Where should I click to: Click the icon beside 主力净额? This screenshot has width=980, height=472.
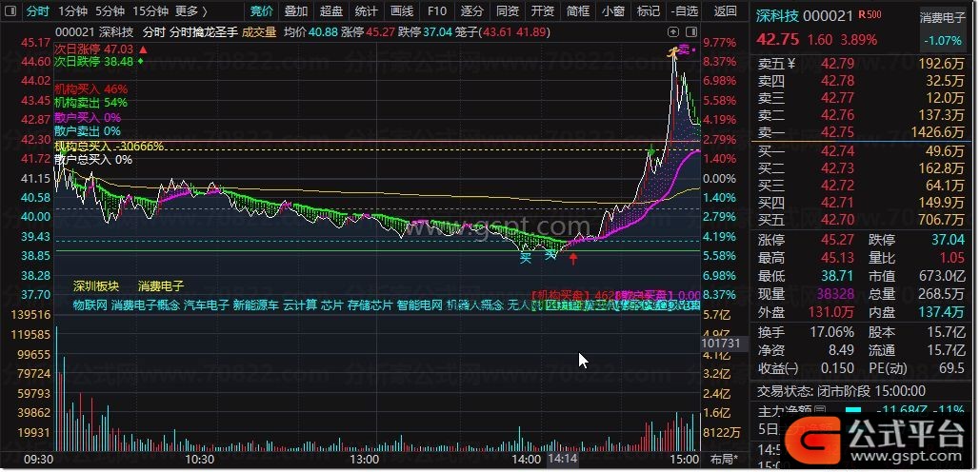pos(818,411)
